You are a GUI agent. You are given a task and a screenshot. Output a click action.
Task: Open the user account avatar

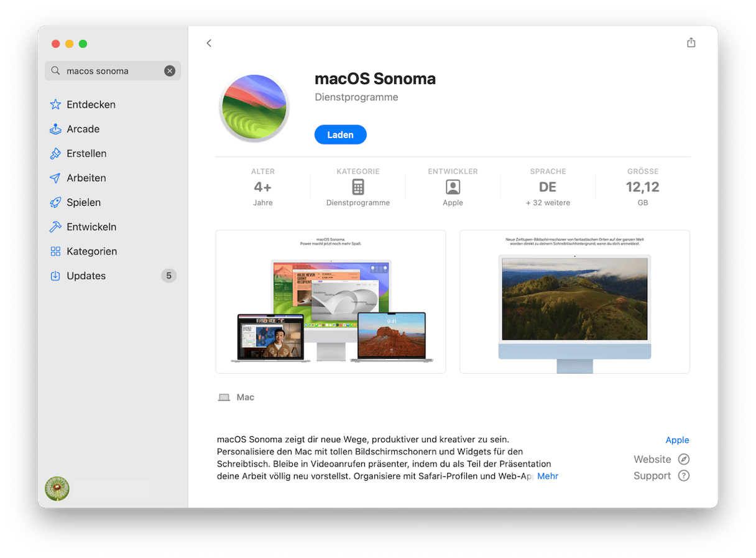pyautogui.click(x=57, y=489)
